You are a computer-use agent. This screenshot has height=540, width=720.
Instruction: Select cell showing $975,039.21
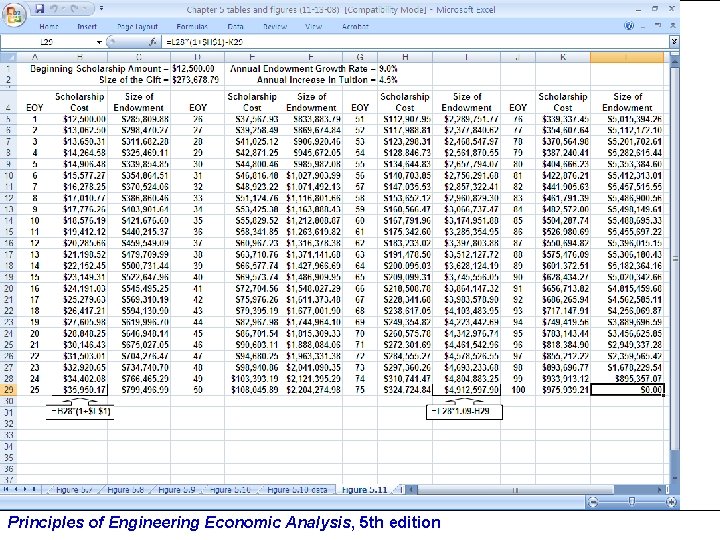point(563,390)
